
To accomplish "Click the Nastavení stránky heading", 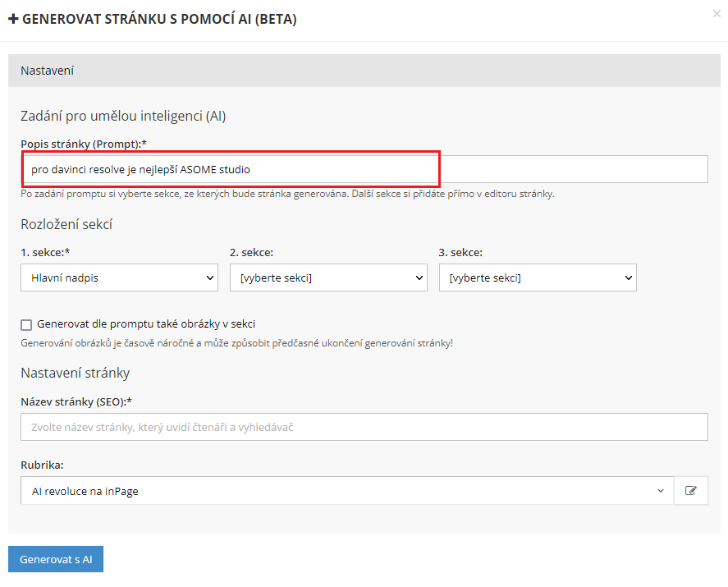I will click(76, 373).
